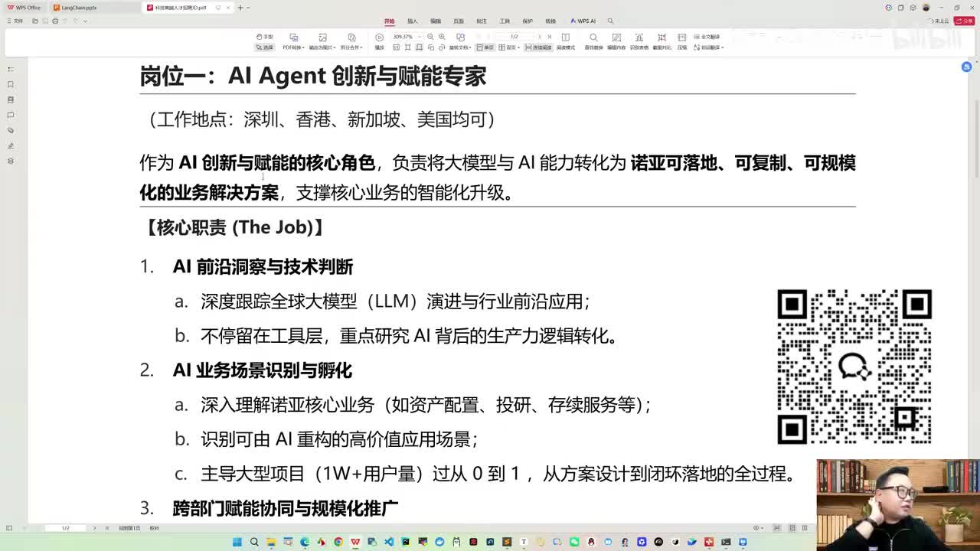Click the status bar page field 1/2
The image size is (980, 551).
pos(66,528)
